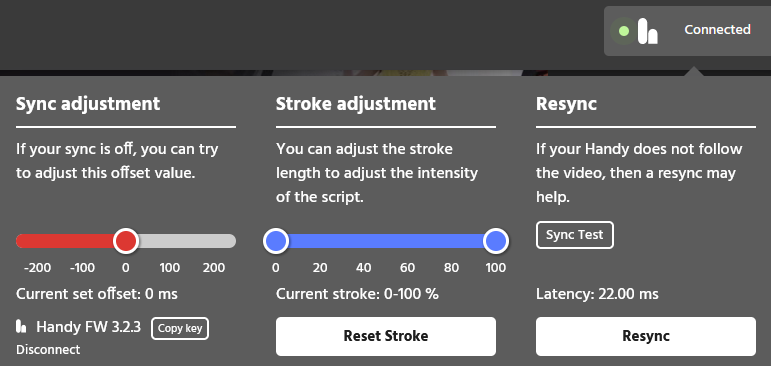The width and height of the screenshot is (771, 366).
Task: Click the left blue stroke minimum handle
Action: pyautogui.click(x=276, y=241)
